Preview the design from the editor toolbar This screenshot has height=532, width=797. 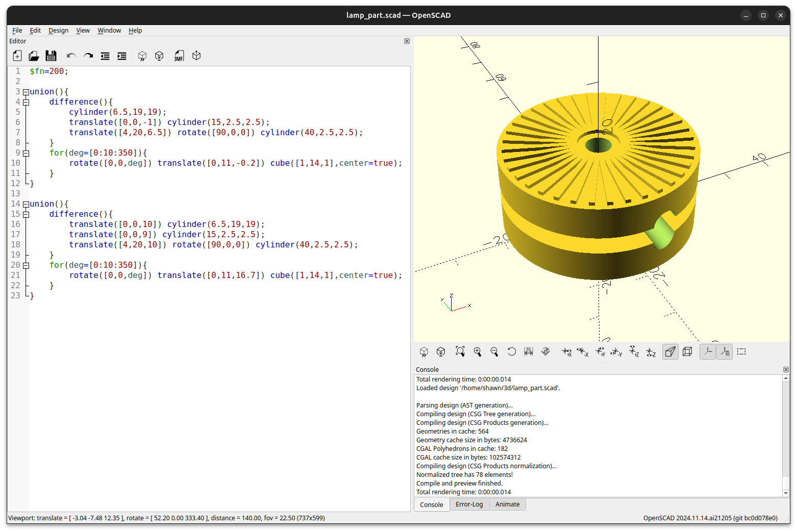tap(142, 56)
